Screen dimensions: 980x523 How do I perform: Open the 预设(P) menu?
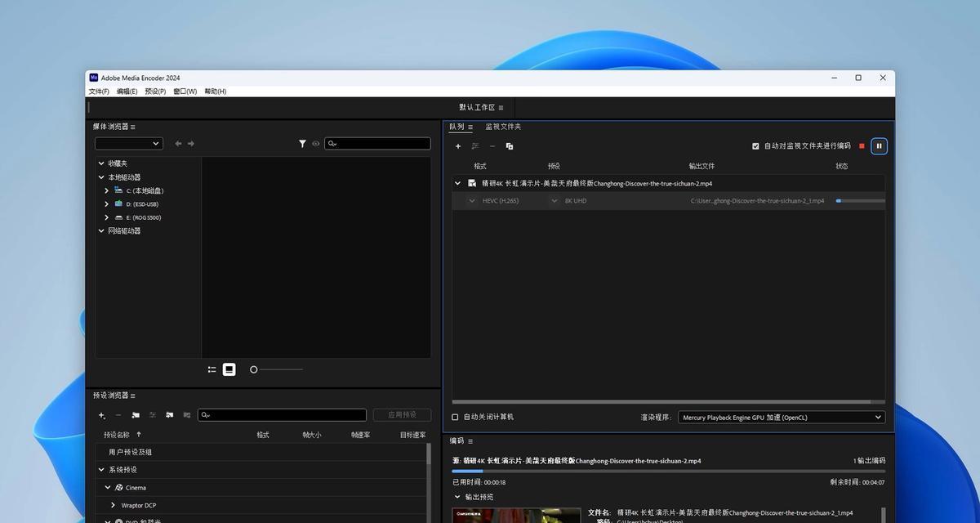(x=155, y=92)
